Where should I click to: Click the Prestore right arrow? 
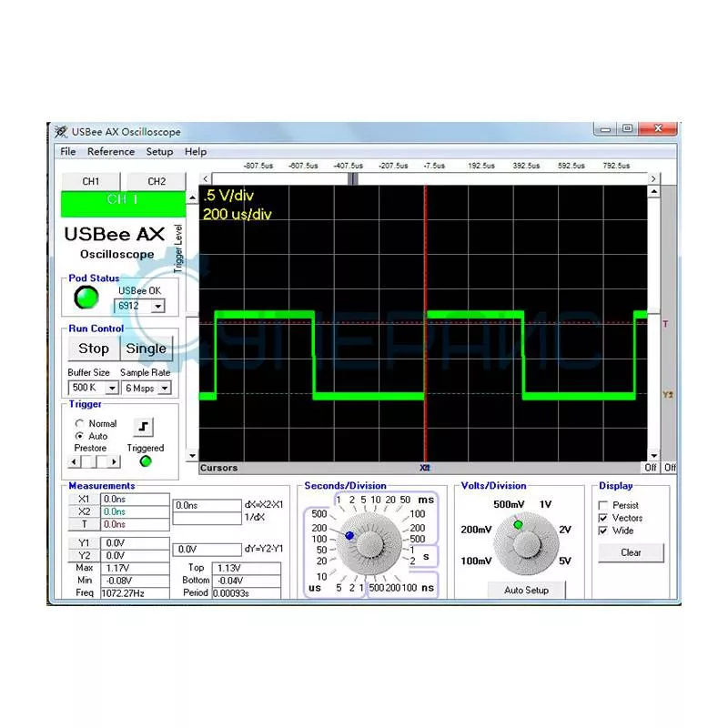click(x=115, y=461)
